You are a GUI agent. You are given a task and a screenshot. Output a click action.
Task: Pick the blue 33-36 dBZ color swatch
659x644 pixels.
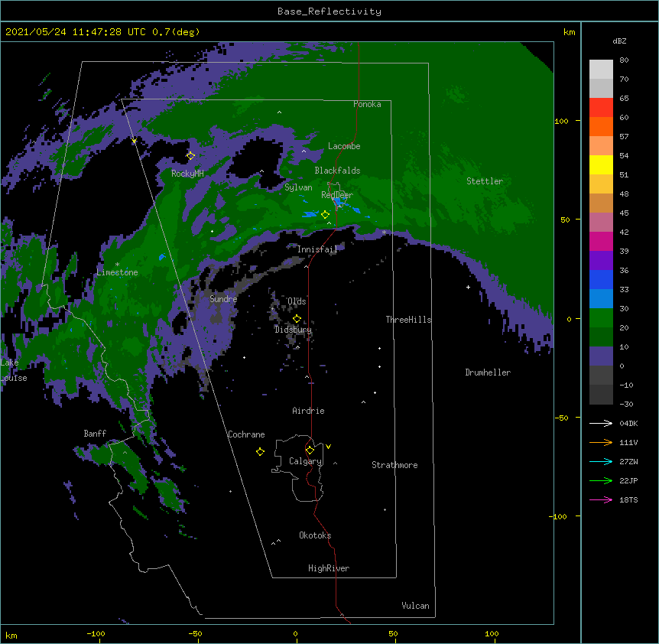(601, 279)
